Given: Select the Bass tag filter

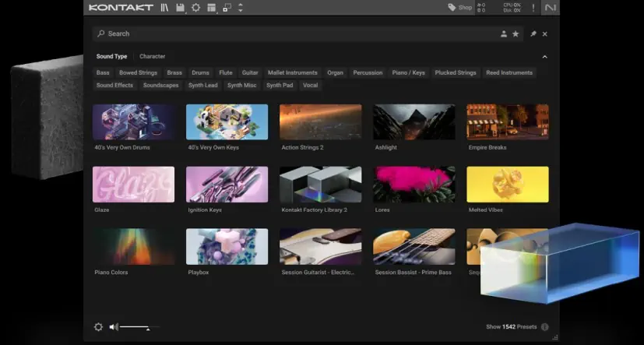Looking at the screenshot, I should pyautogui.click(x=103, y=72).
